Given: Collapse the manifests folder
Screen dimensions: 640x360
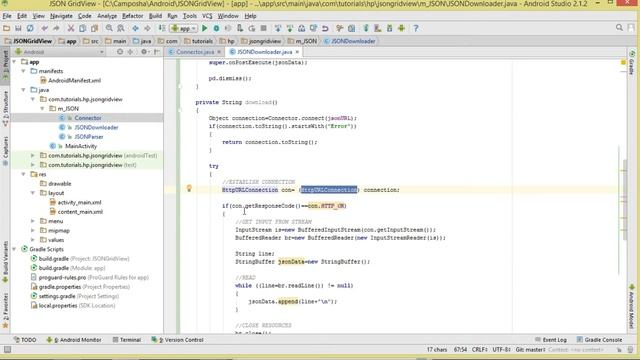Looking at the screenshot, I should pyautogui.click(x=24, y=71).
